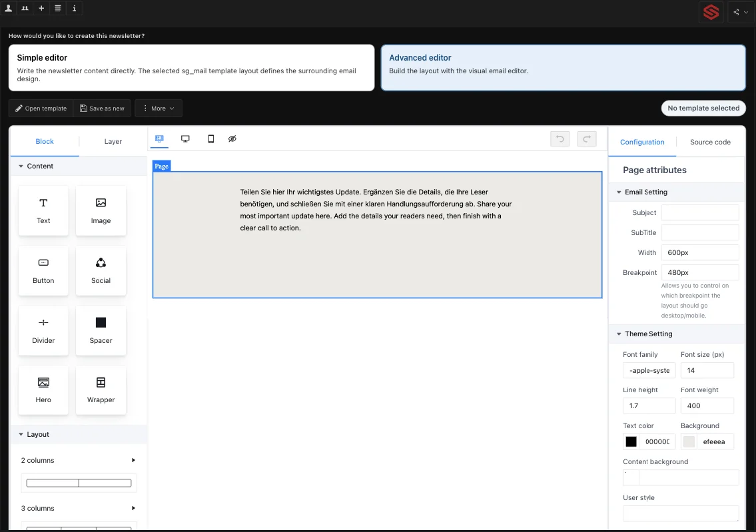
Task: Select the Spacer block
Action: click(101, 330)
